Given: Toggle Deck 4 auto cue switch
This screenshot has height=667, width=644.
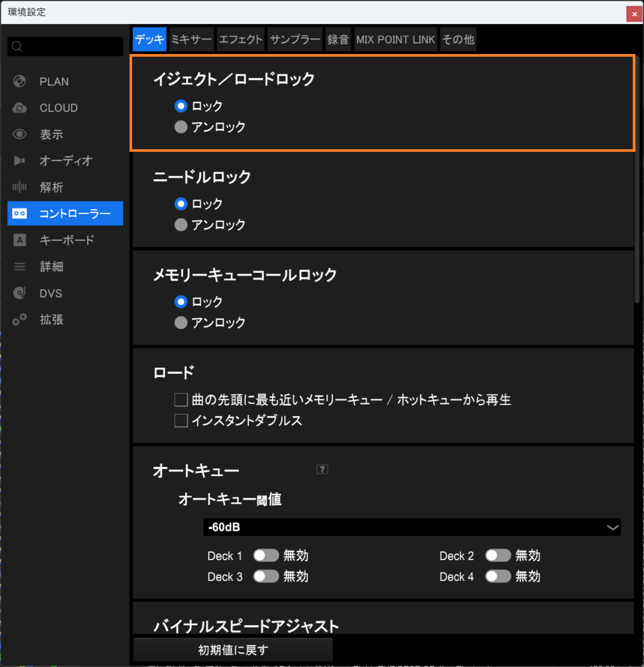Looking at the screenshot, I should pos(498,576).
